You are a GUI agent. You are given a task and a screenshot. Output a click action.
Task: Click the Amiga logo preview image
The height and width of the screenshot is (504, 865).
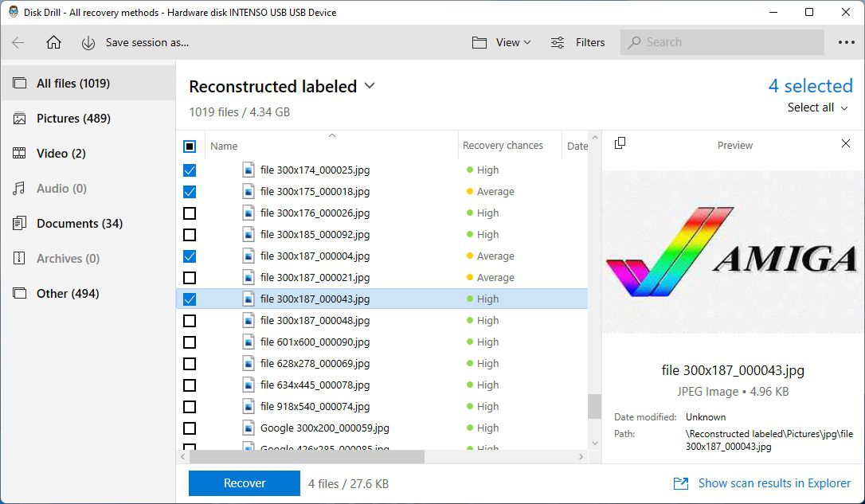733,252
